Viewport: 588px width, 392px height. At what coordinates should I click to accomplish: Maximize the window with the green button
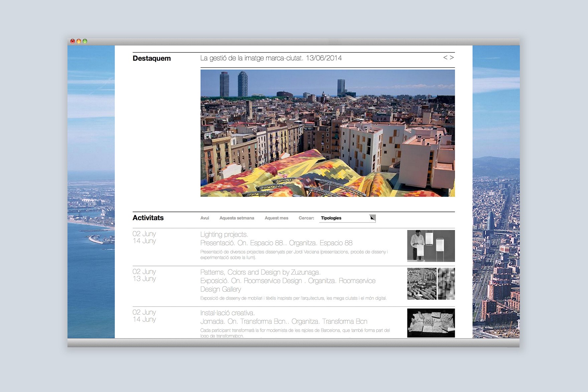85,41
